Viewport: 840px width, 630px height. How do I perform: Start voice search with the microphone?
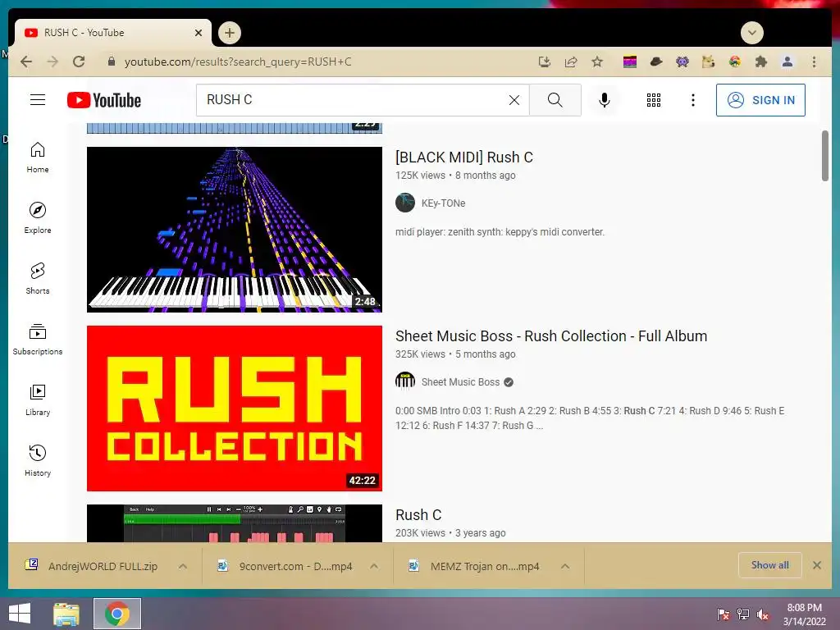[605, 100]
